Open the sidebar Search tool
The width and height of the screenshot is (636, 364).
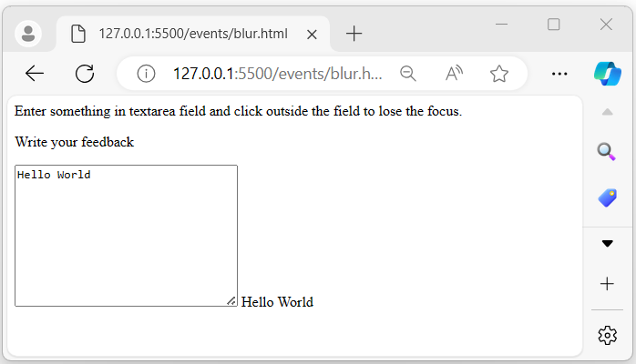click(x=607, y=151)
